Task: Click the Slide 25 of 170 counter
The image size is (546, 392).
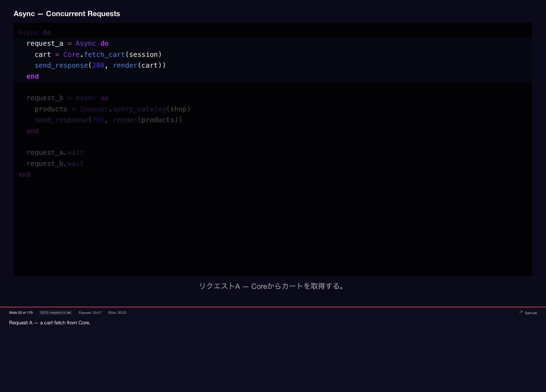Action: pos(21,312)
